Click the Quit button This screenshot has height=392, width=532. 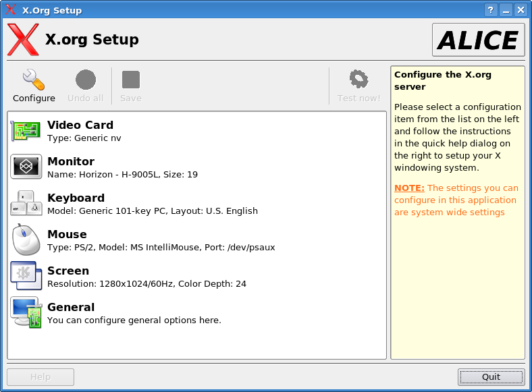tap(491, 377)
